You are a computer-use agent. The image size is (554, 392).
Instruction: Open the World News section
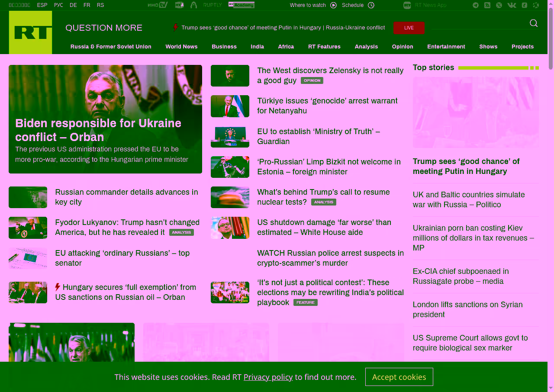(181, 47)
